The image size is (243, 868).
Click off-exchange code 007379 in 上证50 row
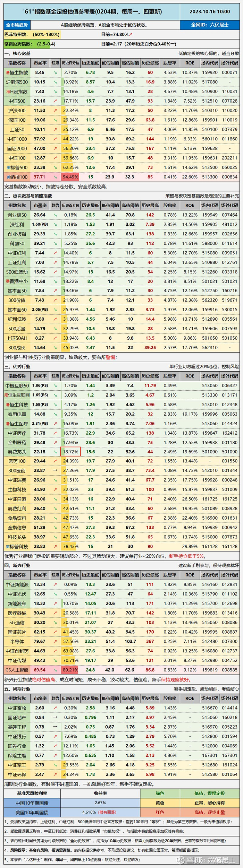pyautogui.click(x=229, y=129)
